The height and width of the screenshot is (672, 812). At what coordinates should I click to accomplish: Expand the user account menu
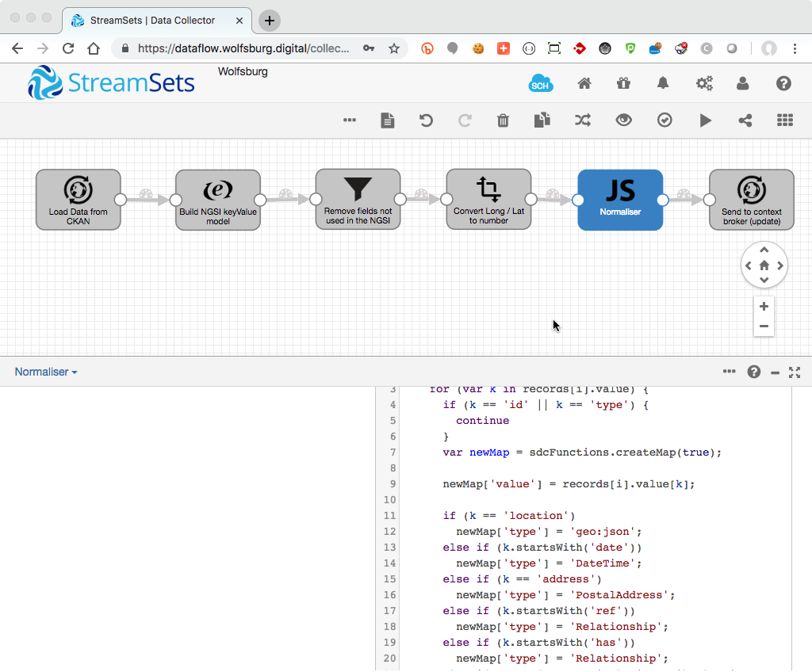tap(742, 83)
